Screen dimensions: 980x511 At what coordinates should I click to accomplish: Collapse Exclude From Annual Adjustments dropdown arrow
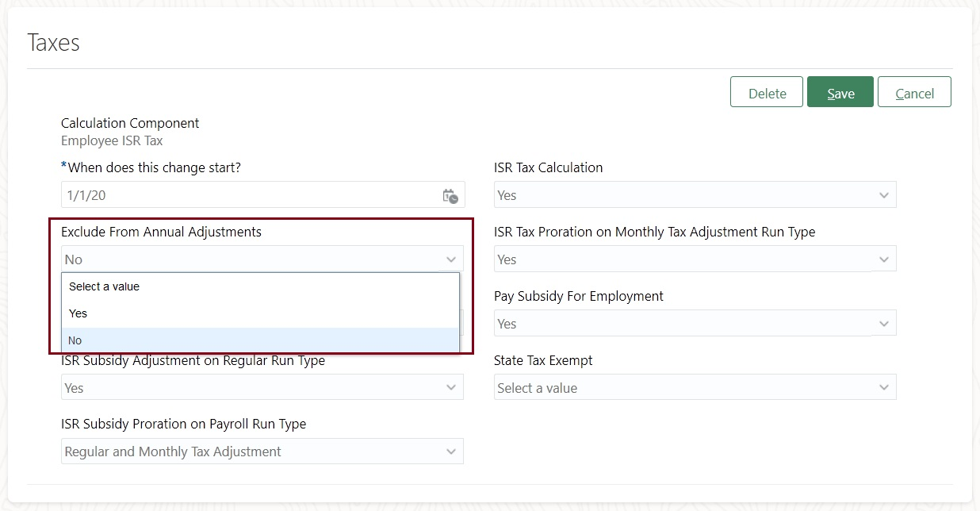(450, 259)
